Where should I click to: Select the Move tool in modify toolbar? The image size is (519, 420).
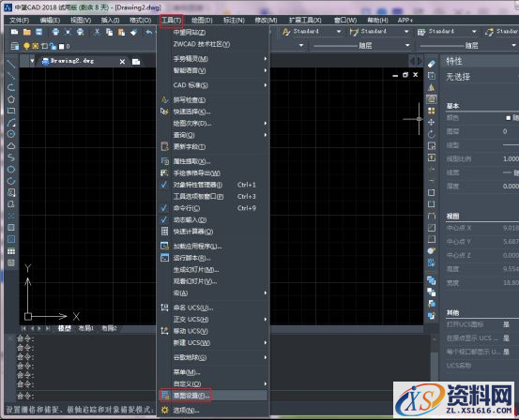click(x=432, y=123)
